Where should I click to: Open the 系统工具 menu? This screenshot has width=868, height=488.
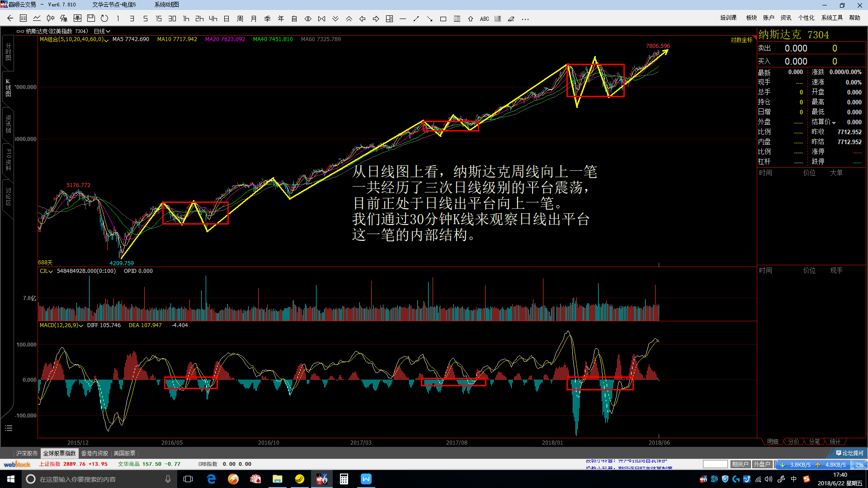point(832,18)
